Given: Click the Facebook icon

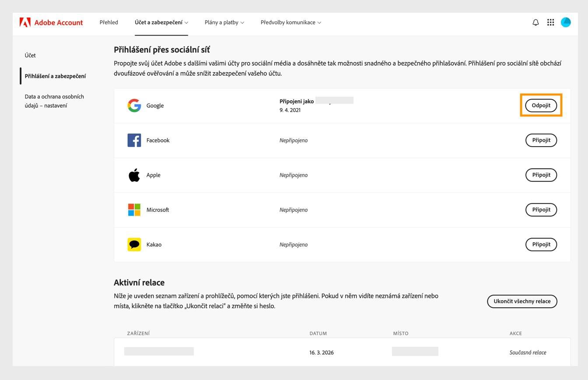Looking at the screenshot, I should pyautogui.click(x=134, y=140).
